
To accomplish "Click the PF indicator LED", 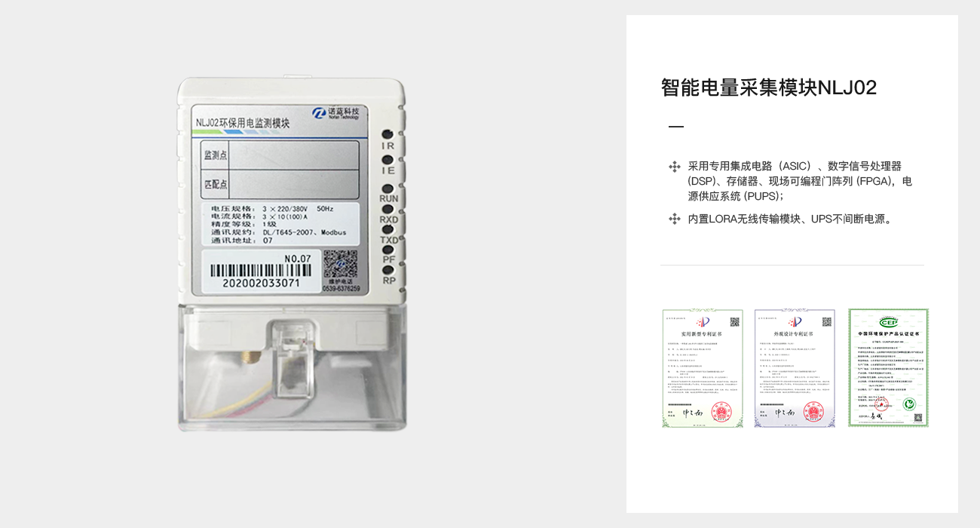I will 387,250.
